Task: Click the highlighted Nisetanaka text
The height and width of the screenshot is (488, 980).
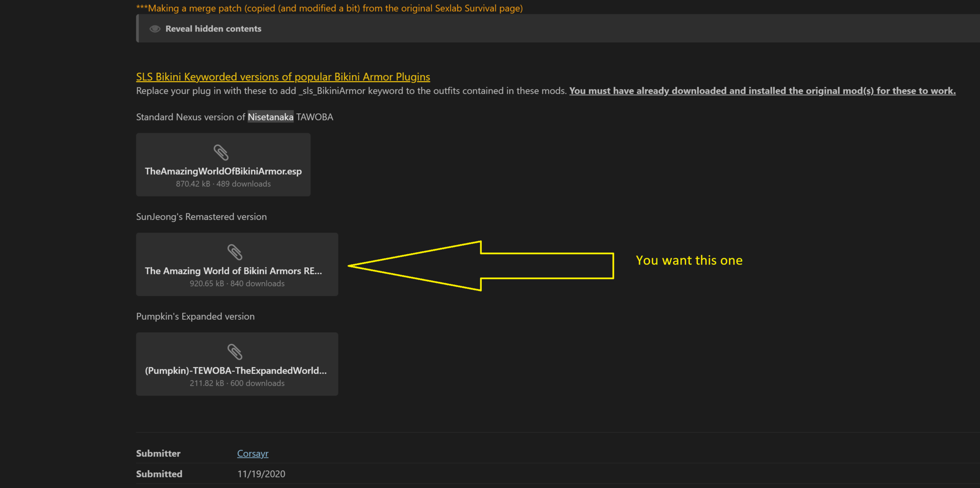Action: point(271,117)
